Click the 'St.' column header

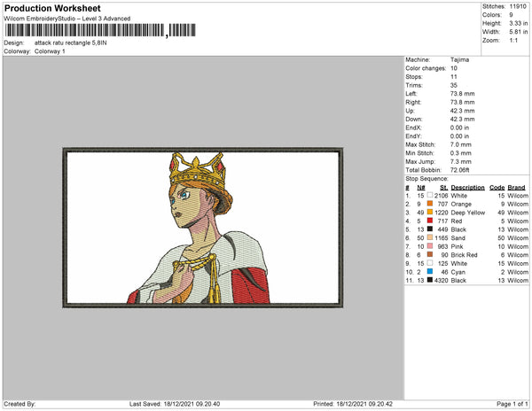pyautogui.click(x=444, y=188)
